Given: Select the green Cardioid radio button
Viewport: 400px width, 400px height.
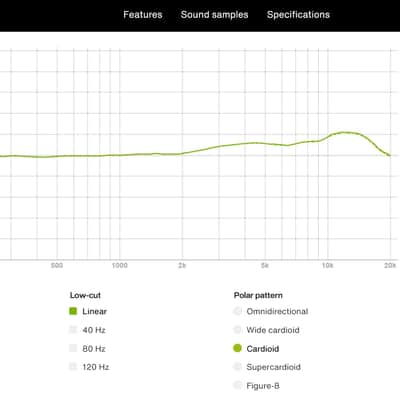Looking at the screenshot, I should [237, 349].
